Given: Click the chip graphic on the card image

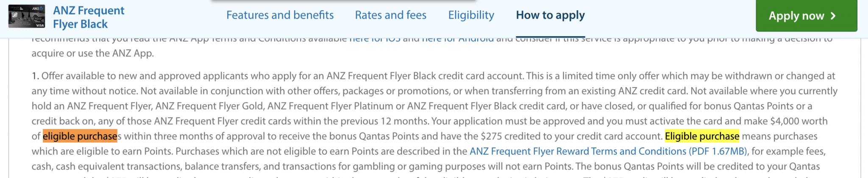Looking at the screenshot, I should [15, 14].
